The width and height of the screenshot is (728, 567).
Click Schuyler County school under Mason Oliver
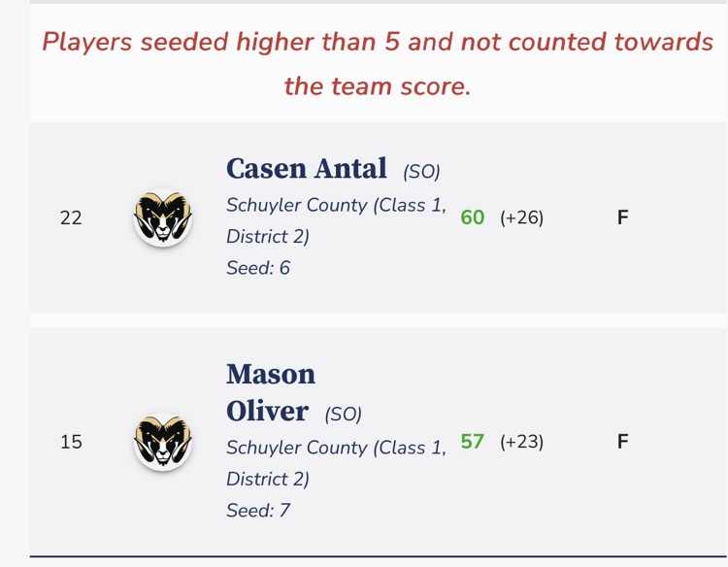tap(336, 463)
